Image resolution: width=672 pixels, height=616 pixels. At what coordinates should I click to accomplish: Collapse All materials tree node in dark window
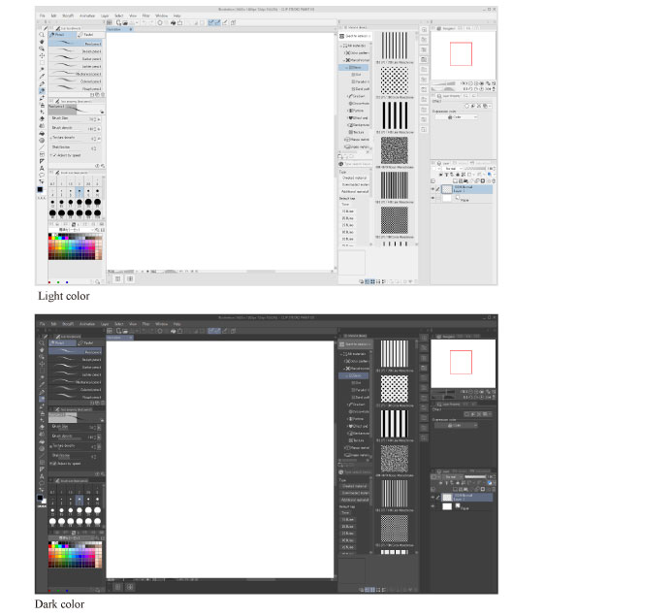(x=341, y=354)
